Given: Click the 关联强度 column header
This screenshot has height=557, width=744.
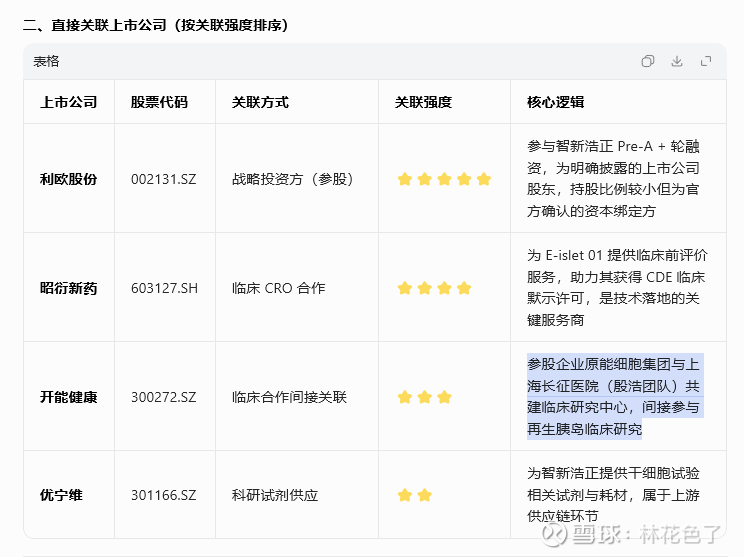Looking at the screenshot, I should [x=423, y=102].
